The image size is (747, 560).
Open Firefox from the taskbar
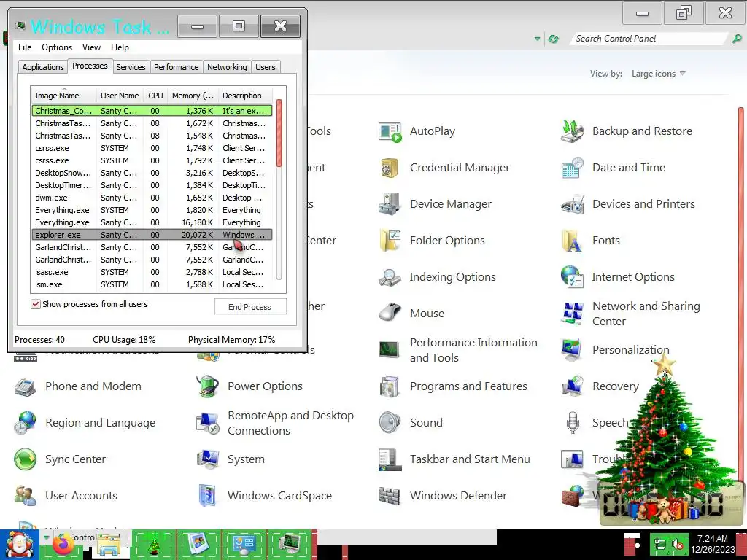[64, 545]
